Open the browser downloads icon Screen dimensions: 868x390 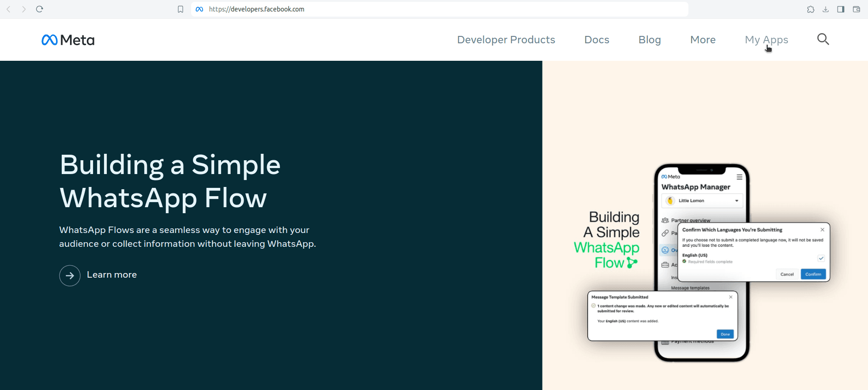826,9
